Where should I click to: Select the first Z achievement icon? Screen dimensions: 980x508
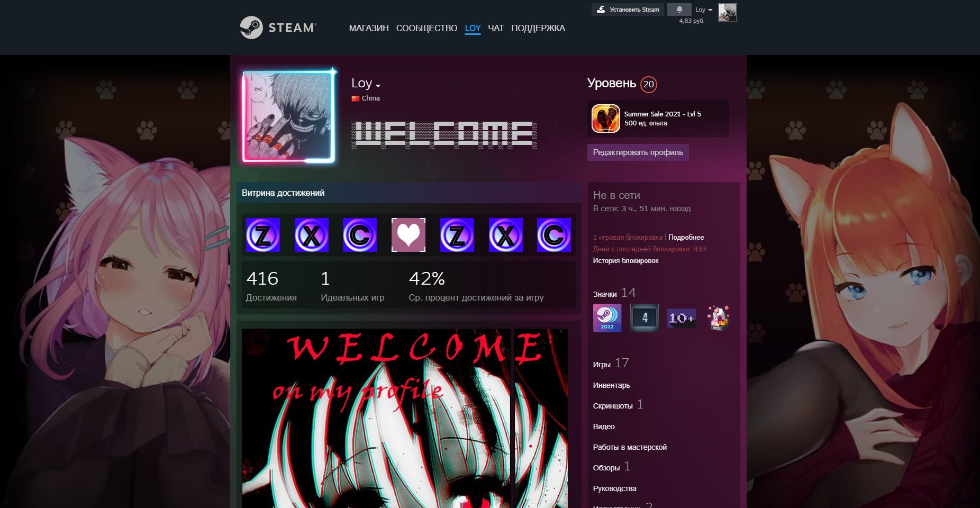coord(263,235)
